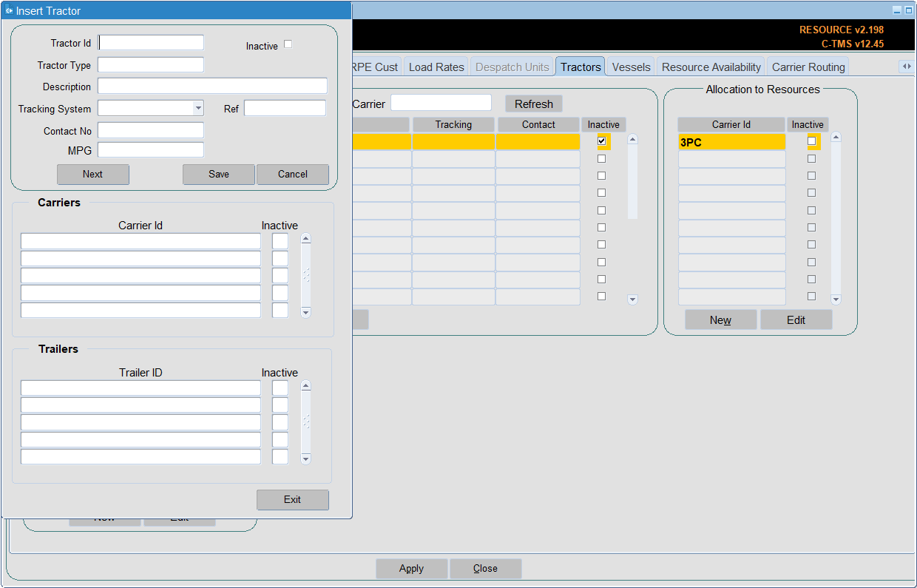Image resolution: width=917 pixels, height=588 pixels.
Task: Click the Trailers list scroll-up arrow
Action: (306, 386)
